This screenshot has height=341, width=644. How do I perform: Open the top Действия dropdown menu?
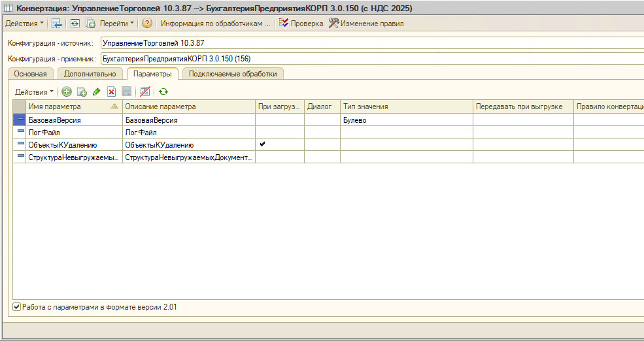24,24
